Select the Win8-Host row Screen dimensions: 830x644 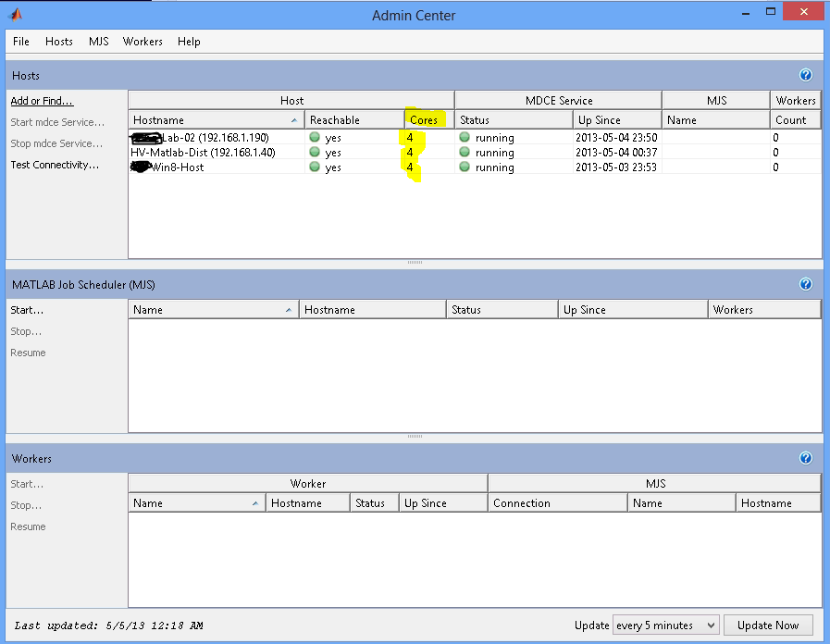[x=475, y=167]
